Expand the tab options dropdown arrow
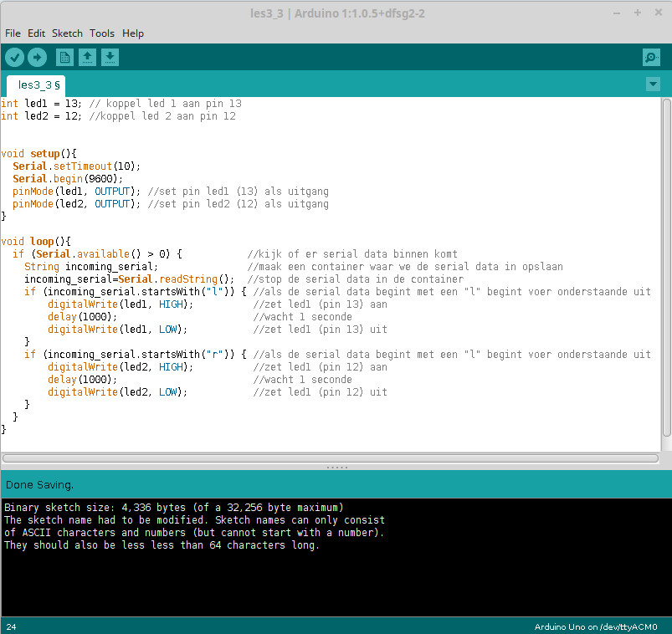Screen dimensions: 672x634 coord(653,84)
